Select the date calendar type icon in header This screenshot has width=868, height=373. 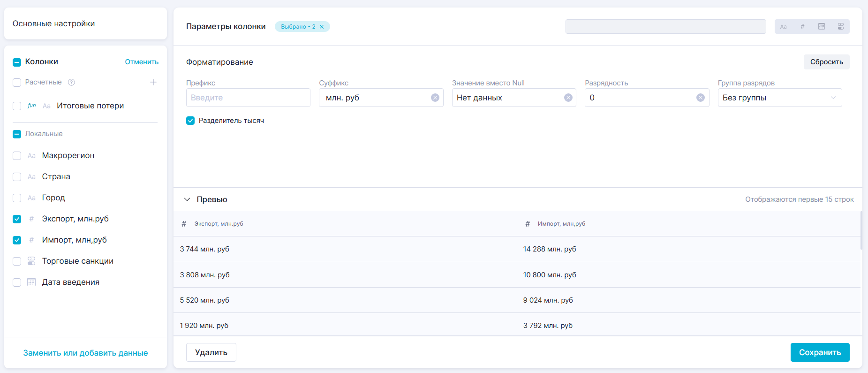(822, 27)
